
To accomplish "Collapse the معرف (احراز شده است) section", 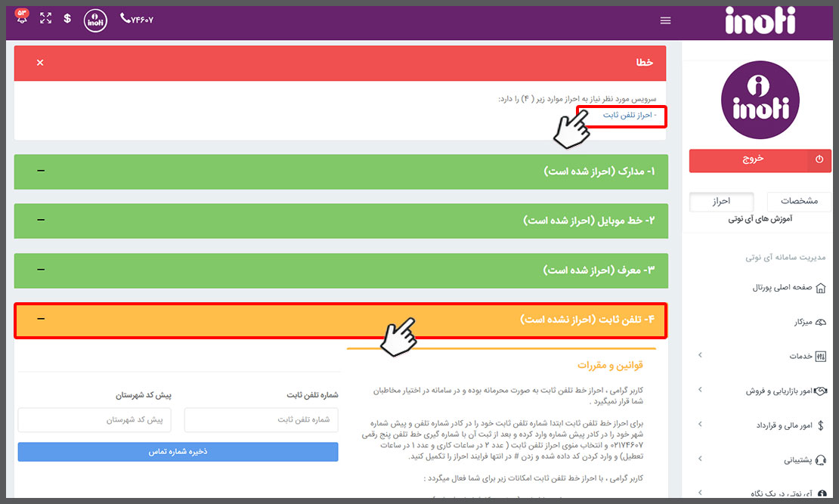I will click(41, 270).
